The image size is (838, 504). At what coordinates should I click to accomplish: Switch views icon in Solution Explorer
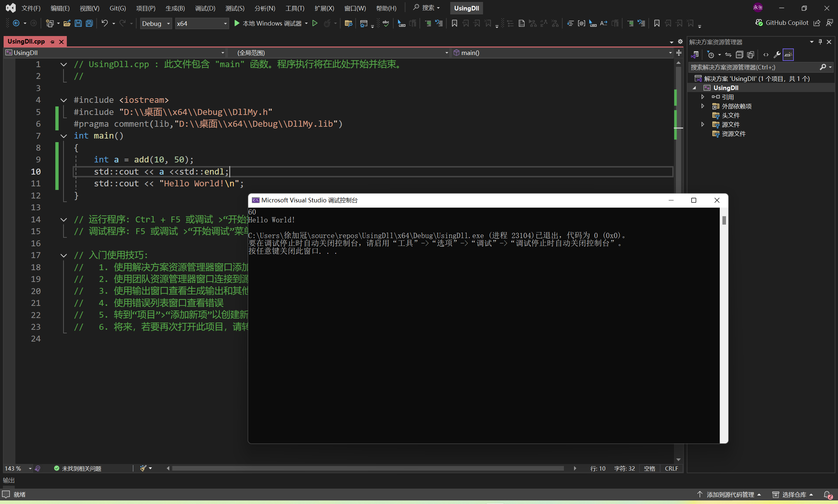[x=695, y=55]
